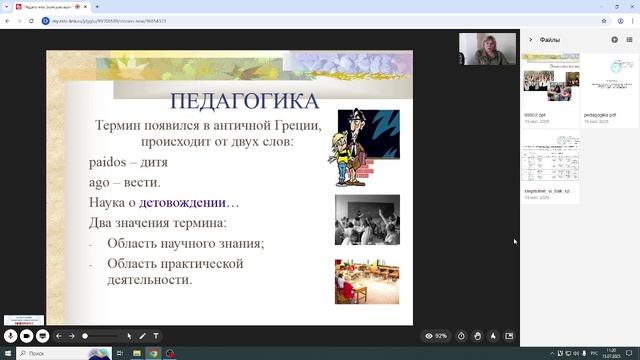The height and width of the screenshot is (360, 640).
Task: Switch files panel to list view
Action: [x=629, y=40]
